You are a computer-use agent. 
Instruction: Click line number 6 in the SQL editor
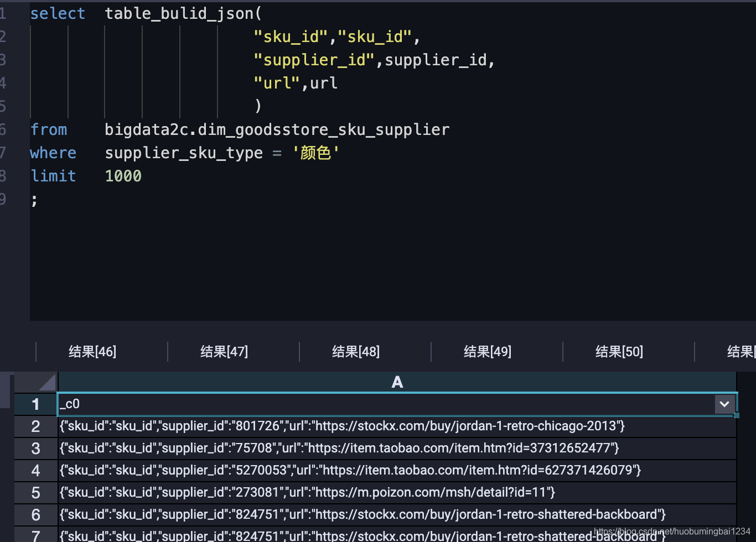click(x=4, y=129)
